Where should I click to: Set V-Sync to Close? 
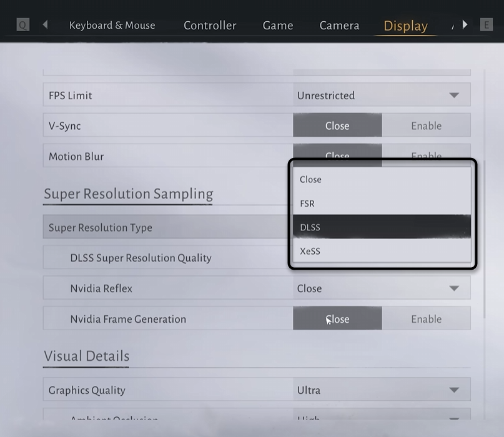337,125
